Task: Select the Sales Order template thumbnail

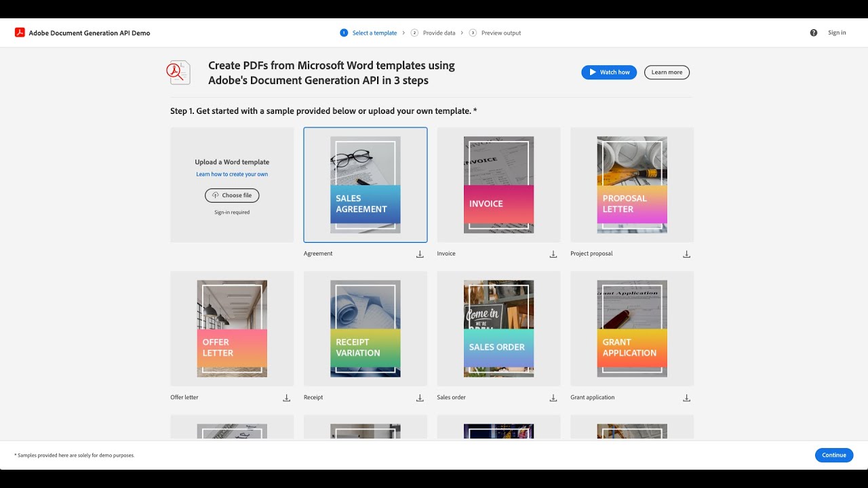Action: tap(498, 329)
